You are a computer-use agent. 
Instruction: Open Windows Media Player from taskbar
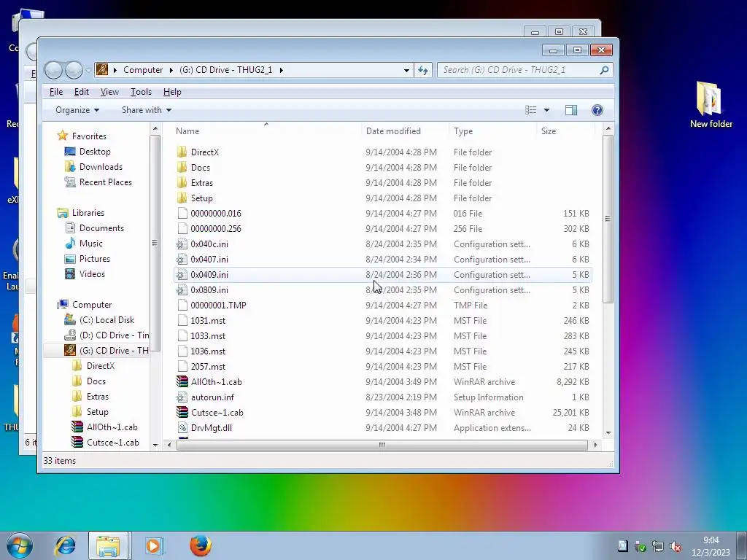coord(153,545)
